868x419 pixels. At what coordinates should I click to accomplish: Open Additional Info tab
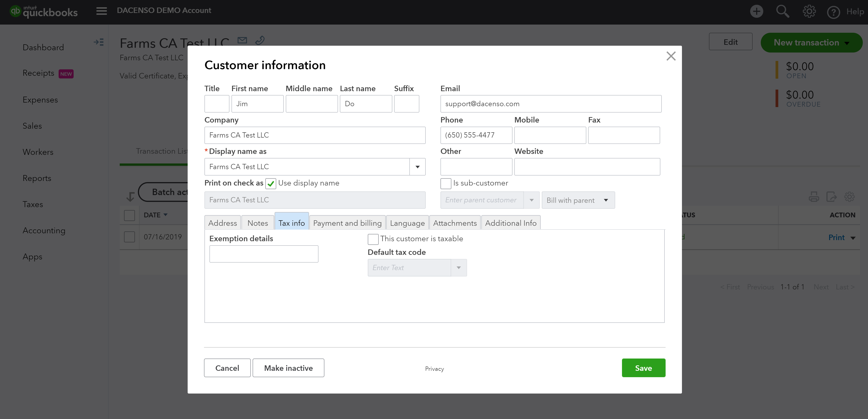[x=511, y=223]
